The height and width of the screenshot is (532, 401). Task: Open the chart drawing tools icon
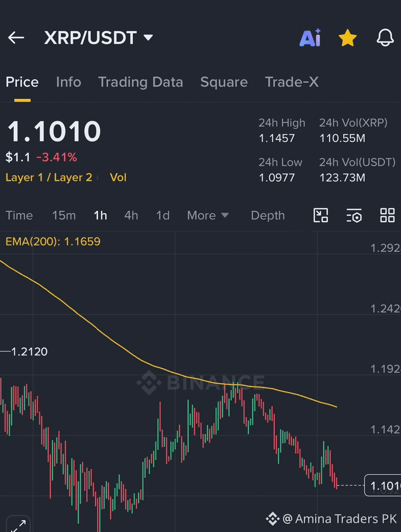(x=320, y=215)
